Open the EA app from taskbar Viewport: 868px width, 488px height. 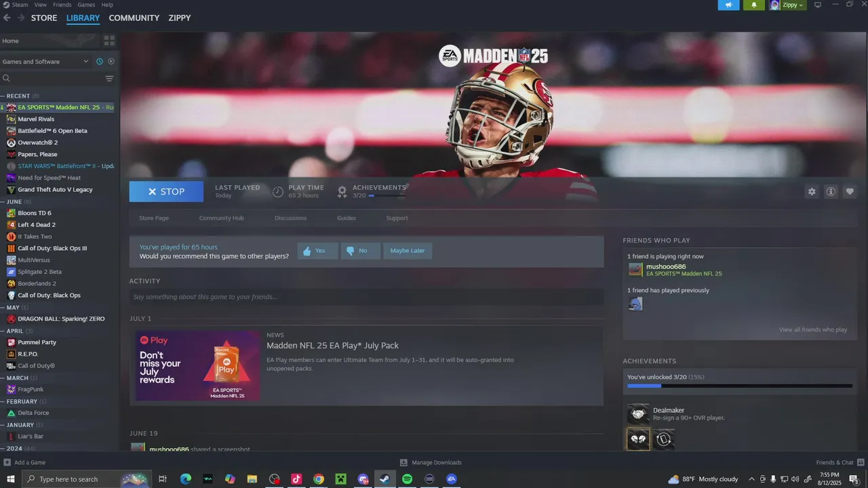coord(451,479)
